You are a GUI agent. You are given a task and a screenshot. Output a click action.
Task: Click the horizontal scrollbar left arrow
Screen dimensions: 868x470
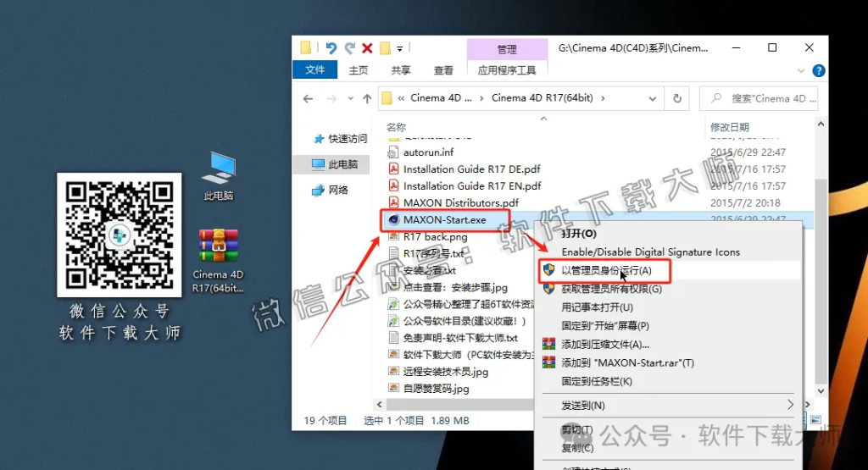379,405
